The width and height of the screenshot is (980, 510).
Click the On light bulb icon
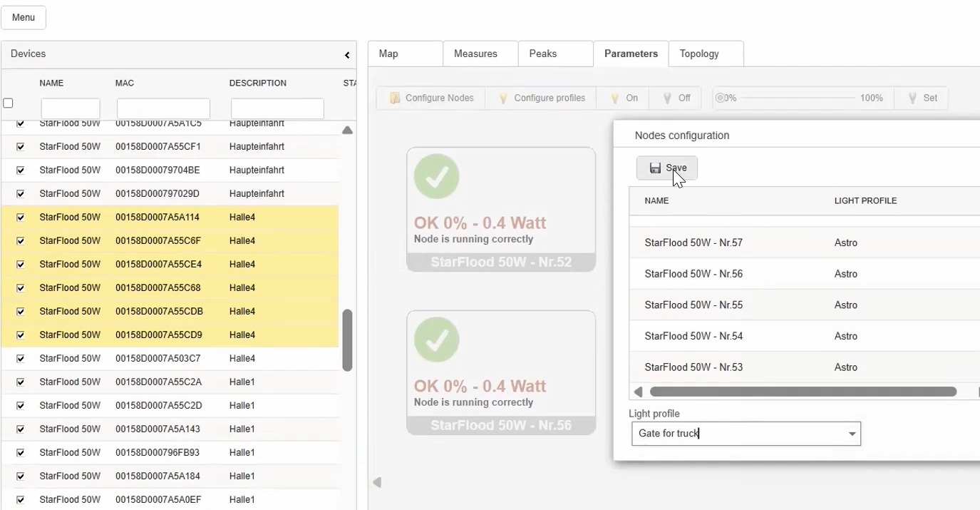tap(615, 98)
